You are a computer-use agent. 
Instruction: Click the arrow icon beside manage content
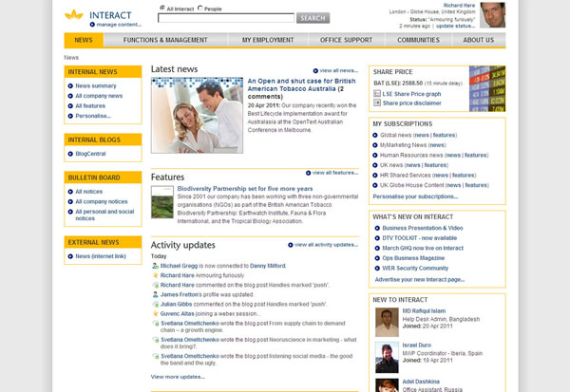click(90, 24)
